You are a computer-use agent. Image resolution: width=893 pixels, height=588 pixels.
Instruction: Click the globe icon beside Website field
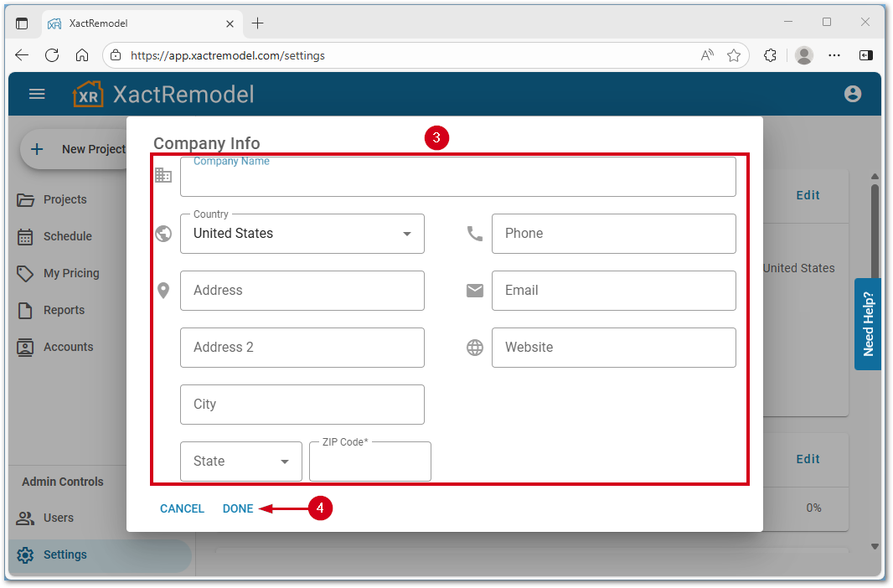475,347
